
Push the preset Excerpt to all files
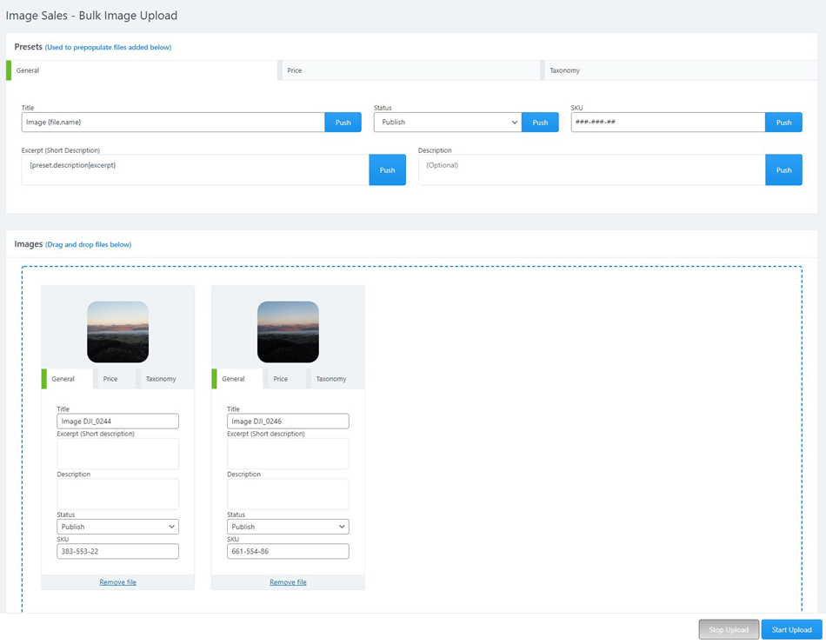tap(387, 169)
